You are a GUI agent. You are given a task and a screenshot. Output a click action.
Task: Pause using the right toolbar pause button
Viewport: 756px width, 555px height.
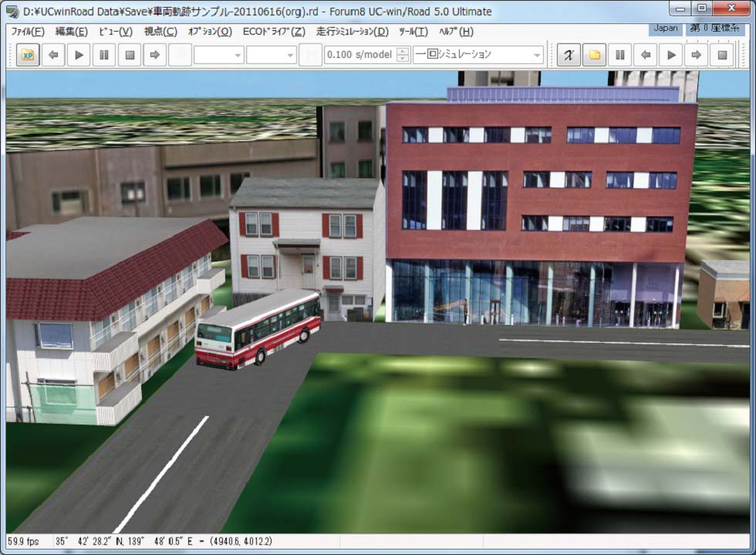tap(620, 55)
